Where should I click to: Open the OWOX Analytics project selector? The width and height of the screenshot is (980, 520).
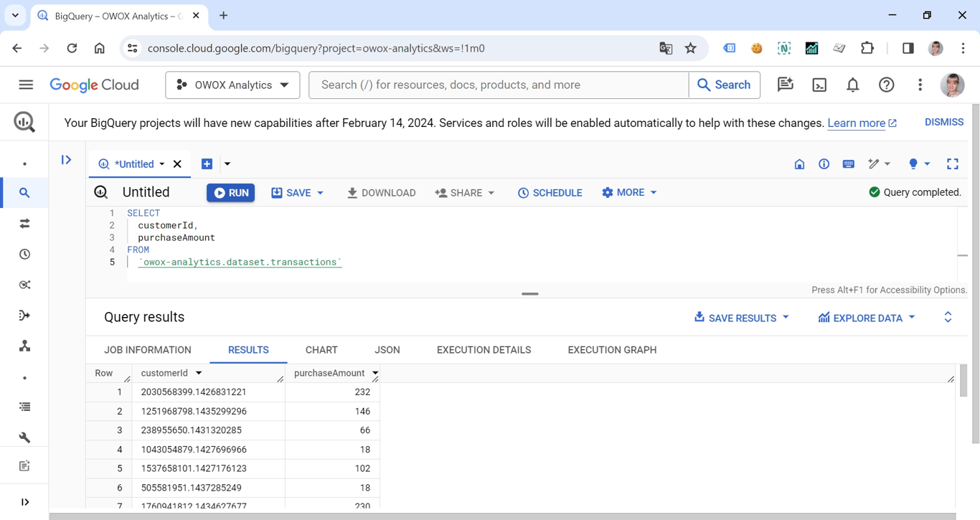(x=232, y=85)
